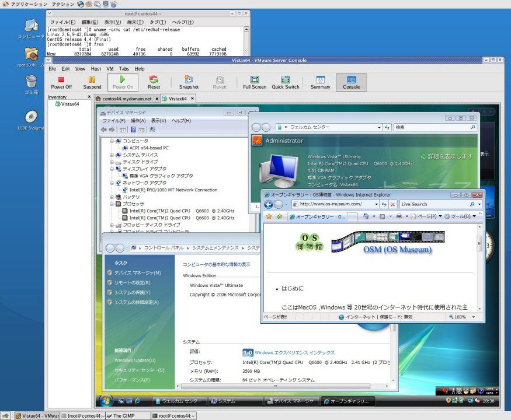Click the Suspend toolbar button

click(92, 83)
